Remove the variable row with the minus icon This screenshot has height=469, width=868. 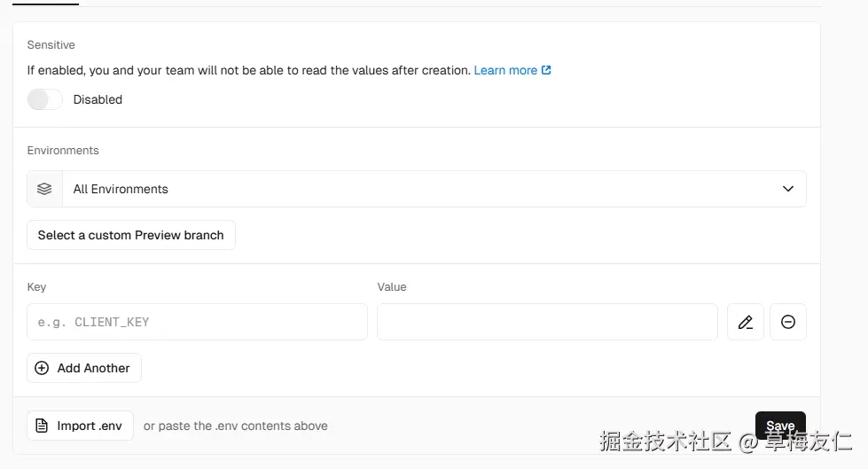click(x=787, y=322)
